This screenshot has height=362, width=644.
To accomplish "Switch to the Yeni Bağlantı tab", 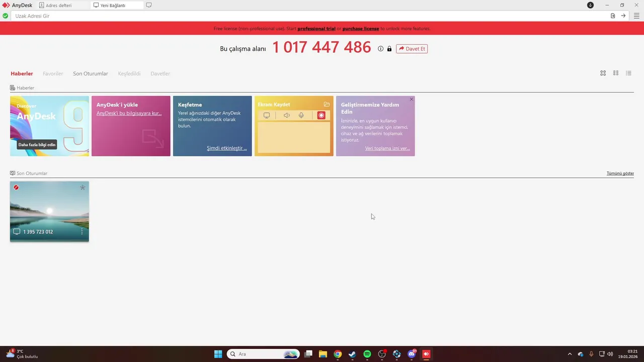I will click(x=117, y=5).
